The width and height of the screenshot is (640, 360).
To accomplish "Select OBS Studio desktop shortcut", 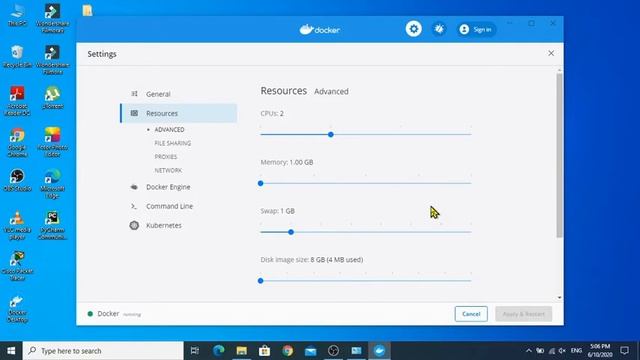I will 17,181.
